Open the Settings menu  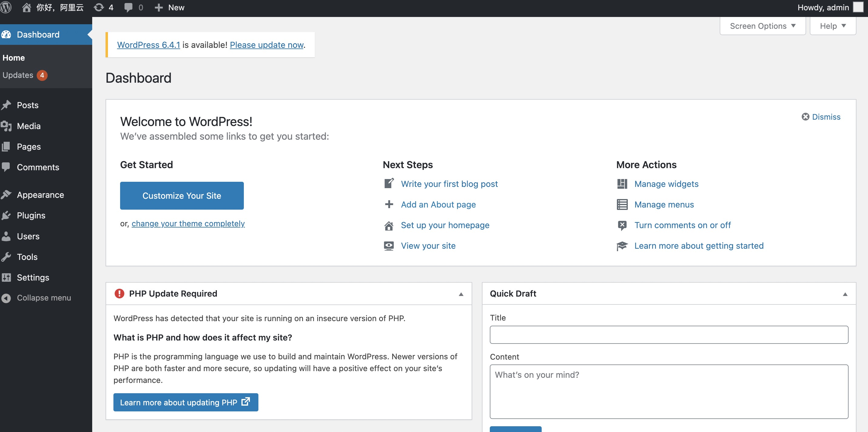coord(33,277)
